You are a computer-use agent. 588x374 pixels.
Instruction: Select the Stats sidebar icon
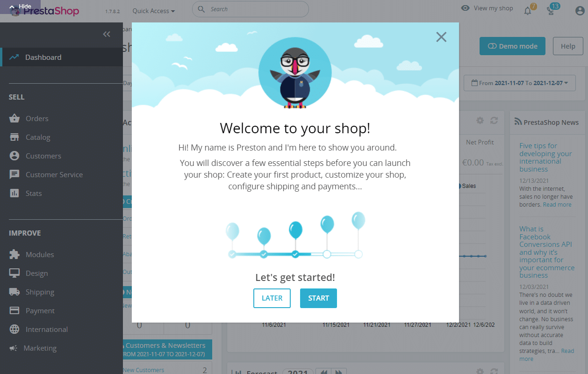14,193
